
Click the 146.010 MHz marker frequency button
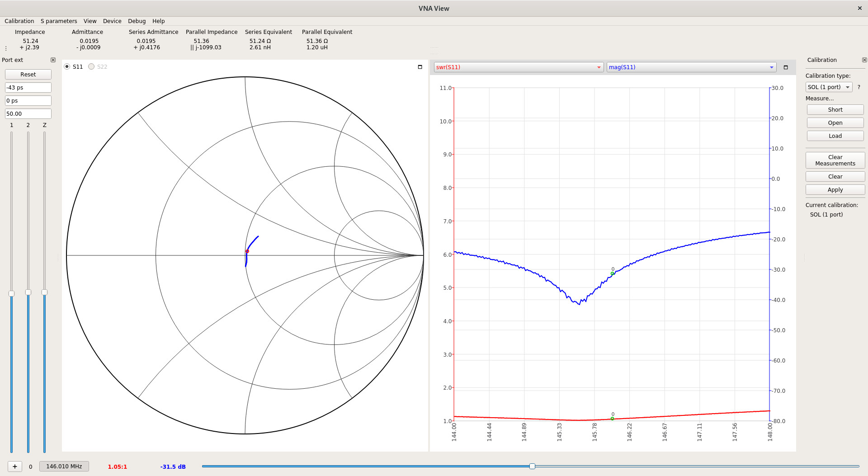[x=64, y=467]
